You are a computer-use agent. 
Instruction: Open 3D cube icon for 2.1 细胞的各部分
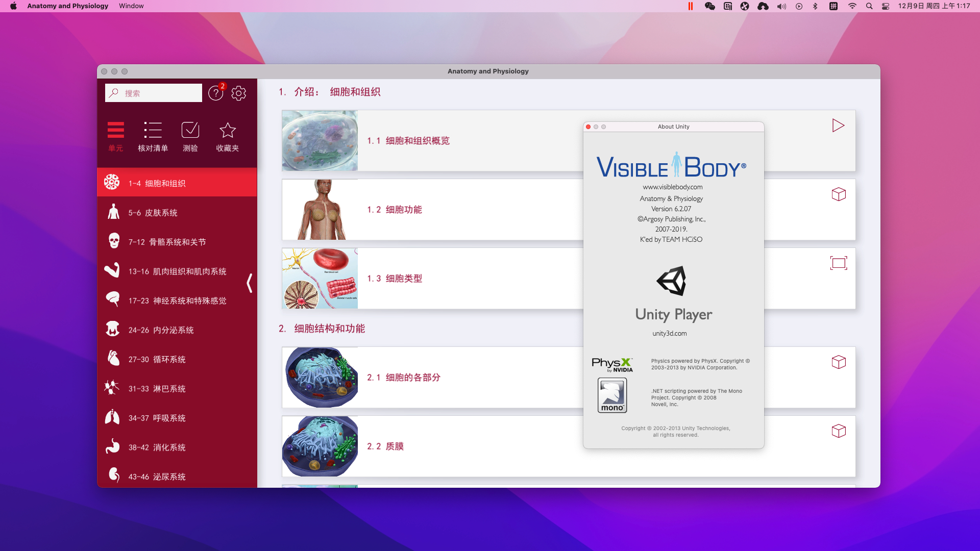839,362
